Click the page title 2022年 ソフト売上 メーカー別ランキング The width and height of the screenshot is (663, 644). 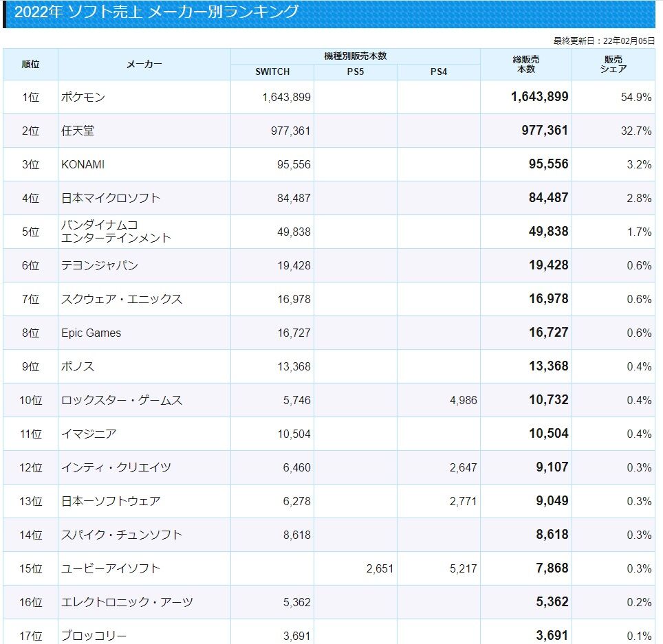point(157,12)
